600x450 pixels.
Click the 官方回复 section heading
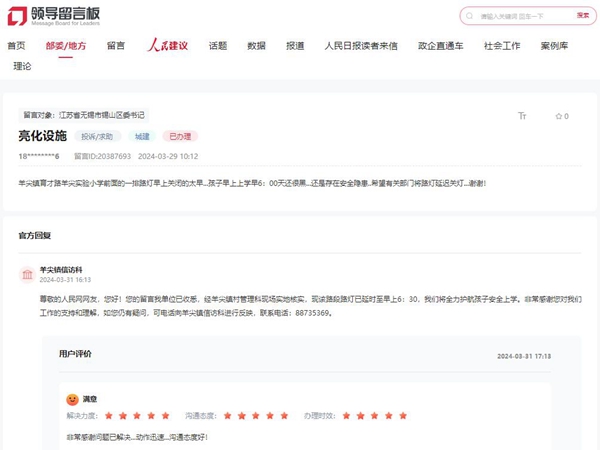click(35, 235)
